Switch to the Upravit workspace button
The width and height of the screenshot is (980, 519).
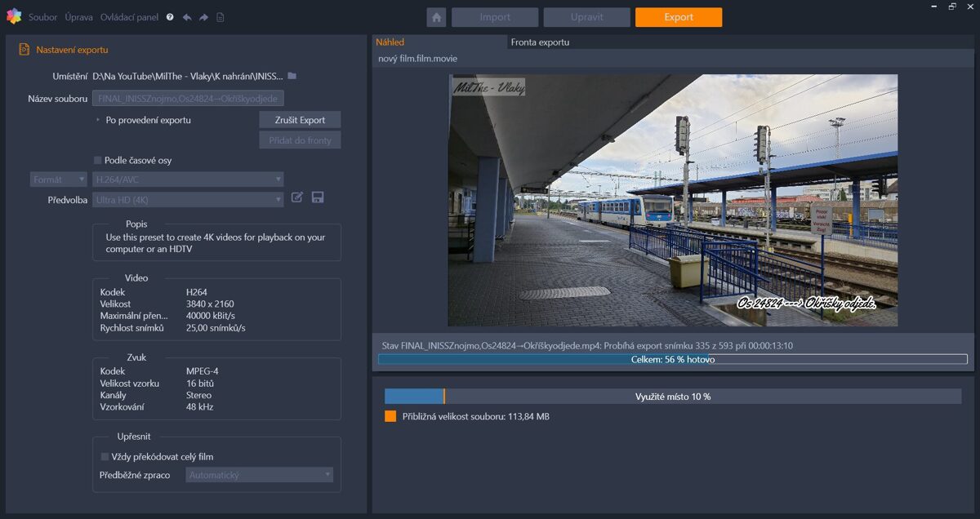pyautogui.click(x=586, y=17)
